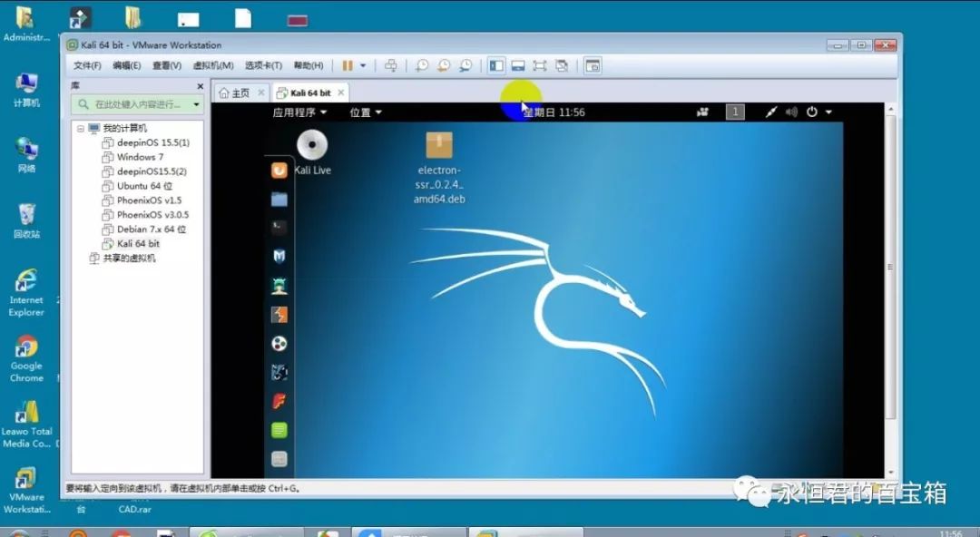
Task: Toggle the thumbnail bar view button
Action: tap(518, 65)
